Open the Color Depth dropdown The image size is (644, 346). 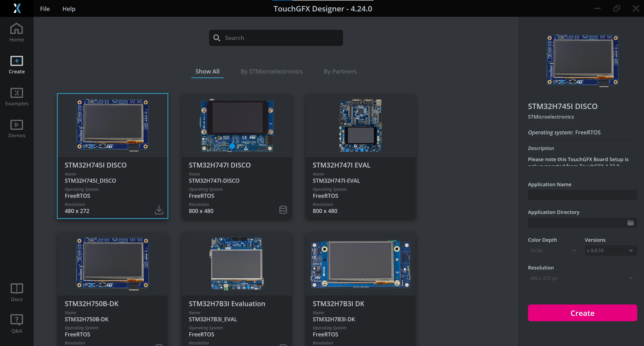coord(553,250)
